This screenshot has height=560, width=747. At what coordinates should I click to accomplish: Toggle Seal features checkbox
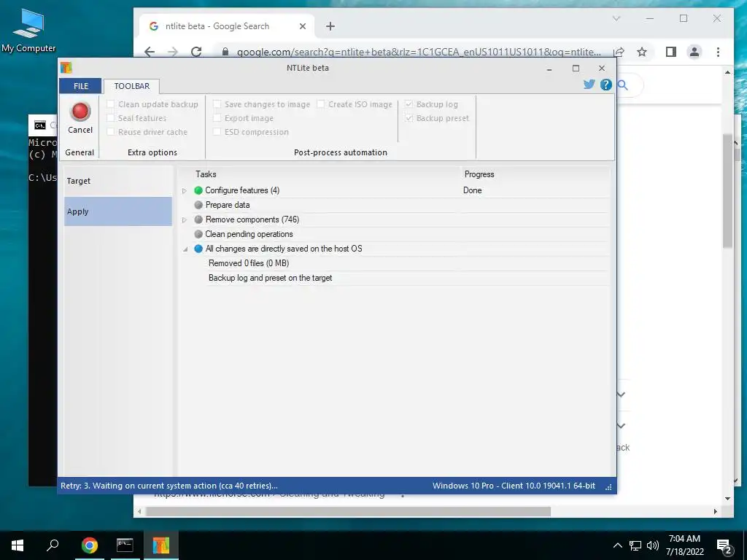click(111, 118)
